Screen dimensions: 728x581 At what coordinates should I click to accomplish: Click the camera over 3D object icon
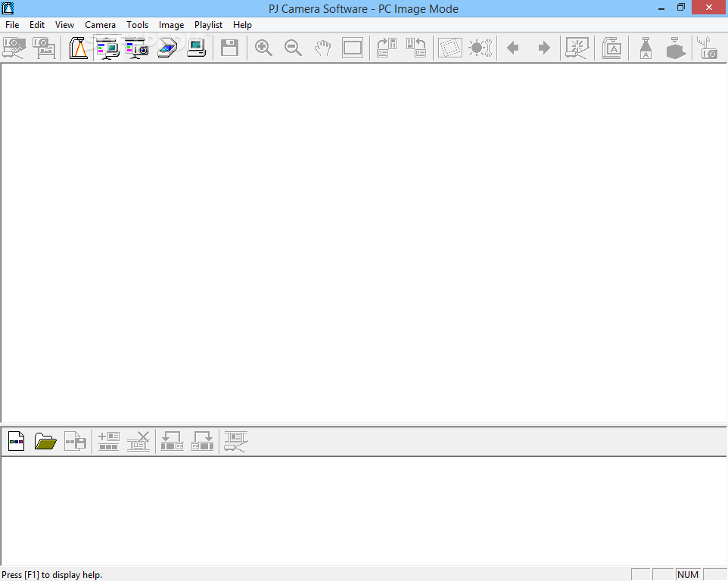click(675, 48)
